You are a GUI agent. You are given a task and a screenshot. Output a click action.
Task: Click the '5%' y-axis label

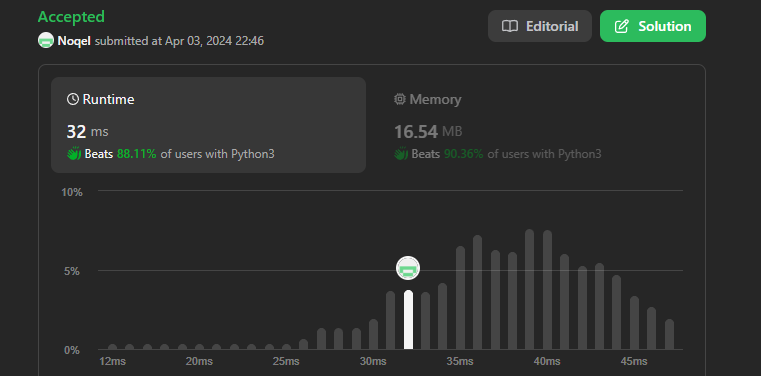tap(72, 272)
